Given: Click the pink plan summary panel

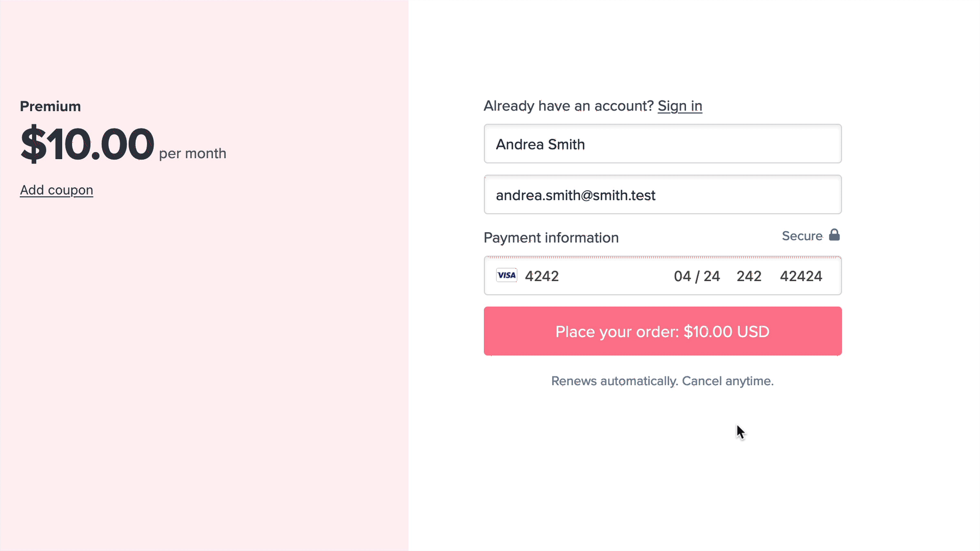Looking at the screenshot, I should (204, 357).
